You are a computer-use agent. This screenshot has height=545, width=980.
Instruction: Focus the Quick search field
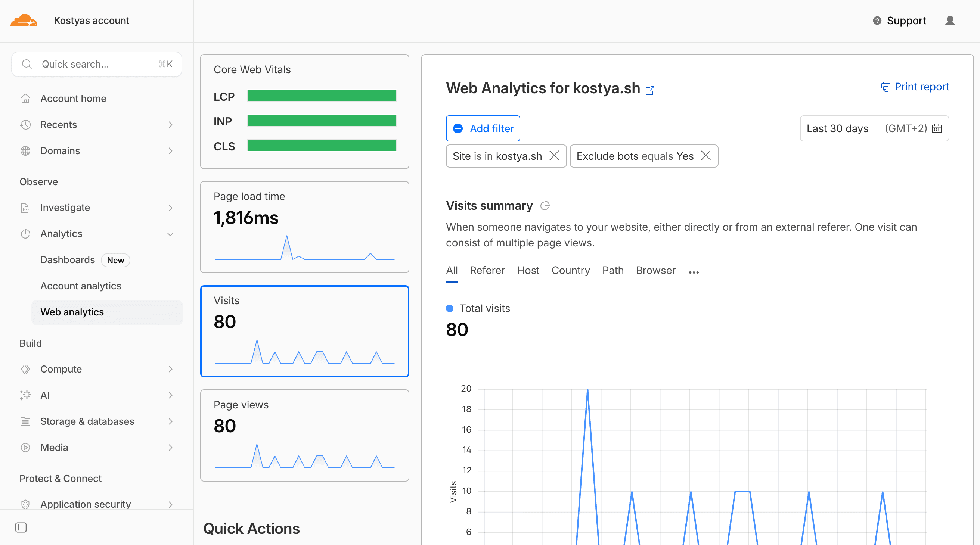pyautogui.click(x=97, y=64)
